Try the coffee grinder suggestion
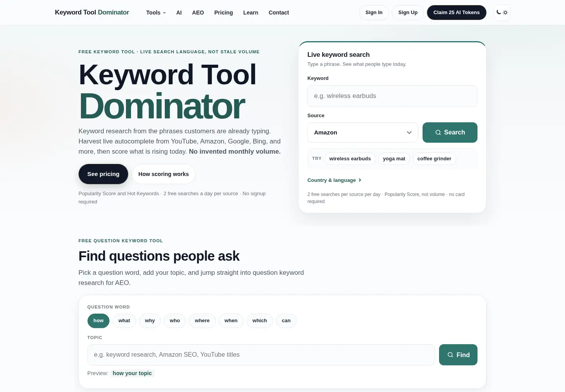The image size is (565, 392). 434,159
